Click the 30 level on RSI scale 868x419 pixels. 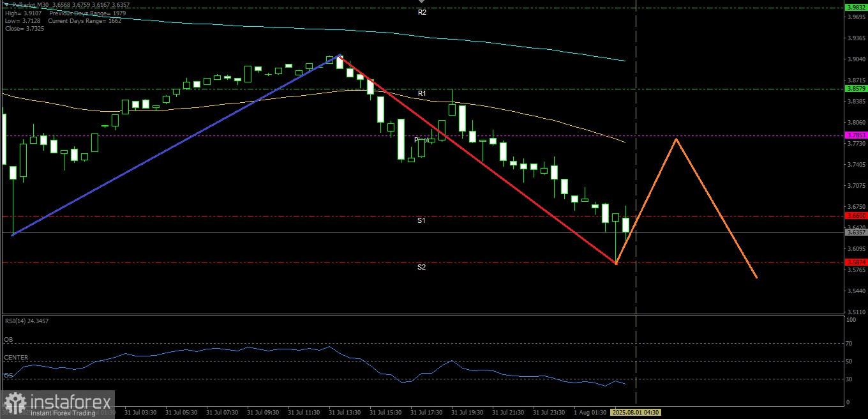click(x=849, y=379)
